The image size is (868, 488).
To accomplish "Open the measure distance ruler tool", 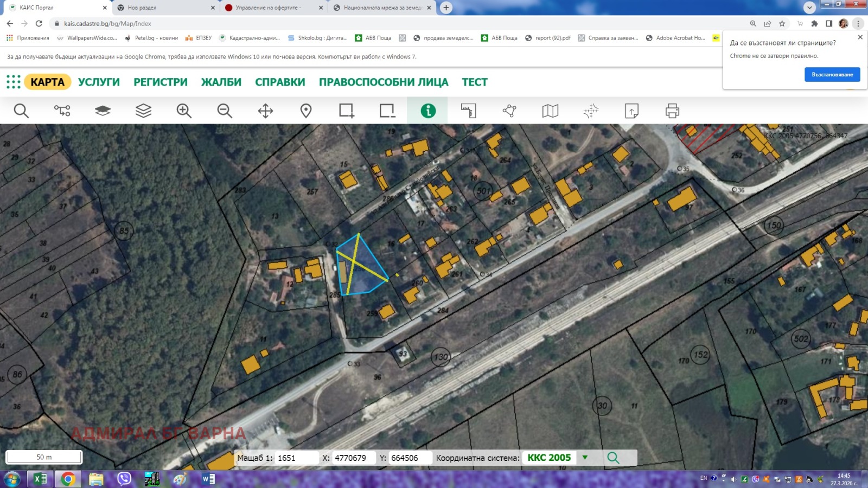I will 468,110.
